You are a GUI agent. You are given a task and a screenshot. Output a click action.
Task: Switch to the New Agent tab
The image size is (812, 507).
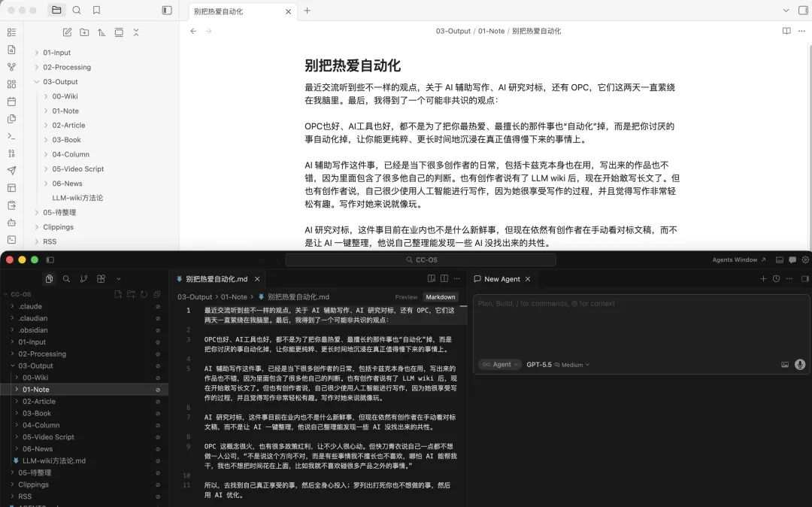tap(502, 279)
